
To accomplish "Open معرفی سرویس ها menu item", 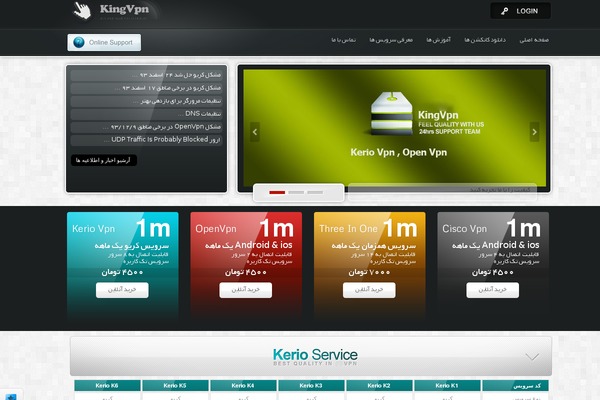I will pyautogui.click(x=391, y=40).
